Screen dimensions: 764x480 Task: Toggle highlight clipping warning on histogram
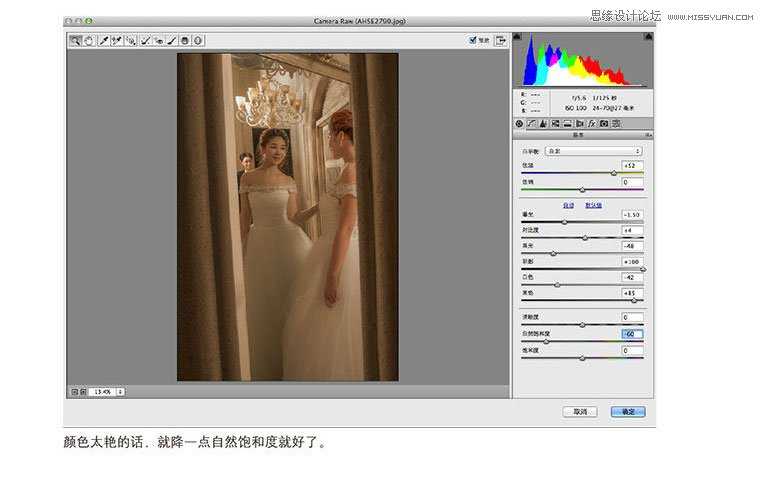649,37
